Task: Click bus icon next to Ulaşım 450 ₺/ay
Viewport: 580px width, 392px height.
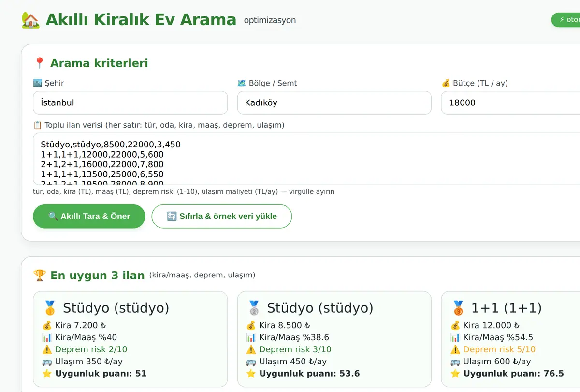Action: click(251, 362)
